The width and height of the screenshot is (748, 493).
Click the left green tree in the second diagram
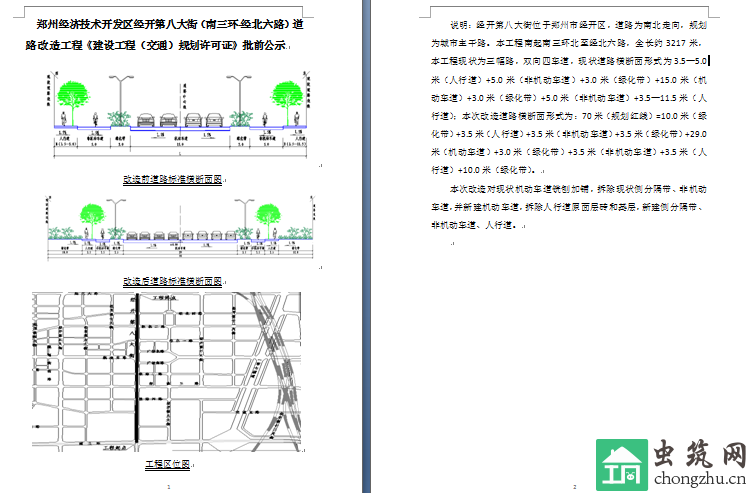pyautogui.click(x=92, y=215)
